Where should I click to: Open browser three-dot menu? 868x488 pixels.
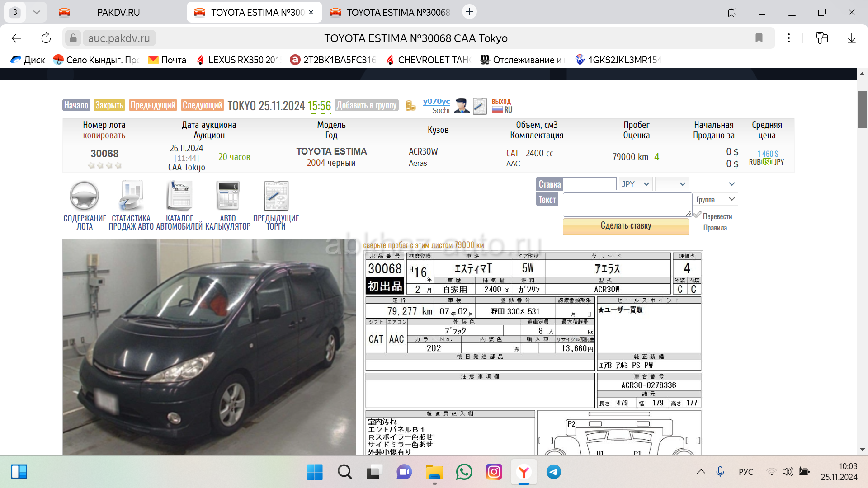[x=789, y=38]
